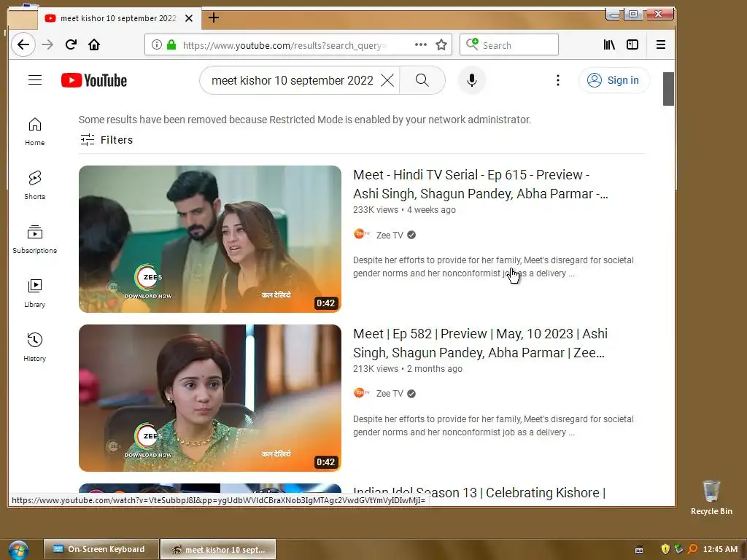Viewport: 747px width, 560px height.
Task: Open History in the sidebar
Action: click(35, 348)
